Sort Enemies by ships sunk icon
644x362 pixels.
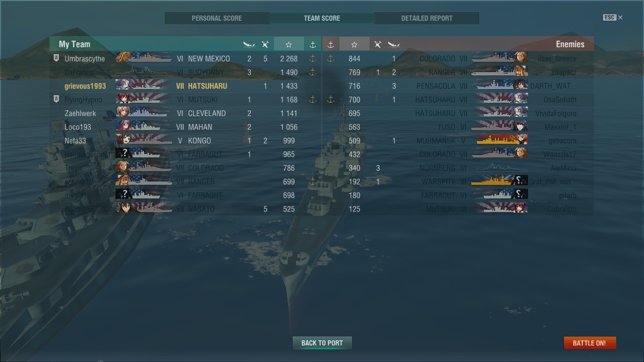pyautogui.click(x=394, y=44)
